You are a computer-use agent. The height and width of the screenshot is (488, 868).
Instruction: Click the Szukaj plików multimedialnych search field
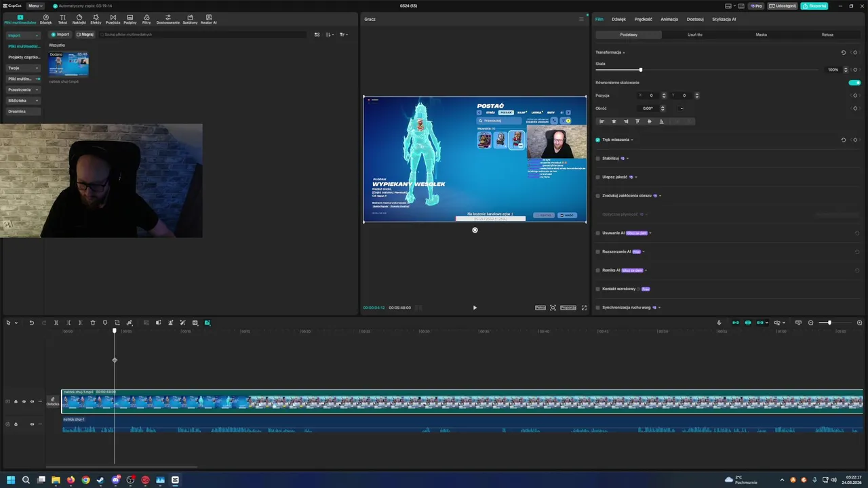click(x=203, y=34)
